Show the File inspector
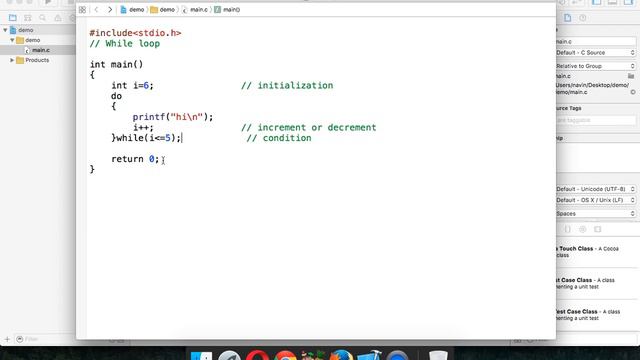The image size is (640, 360). pyautogui.click(x=568, y=18)
